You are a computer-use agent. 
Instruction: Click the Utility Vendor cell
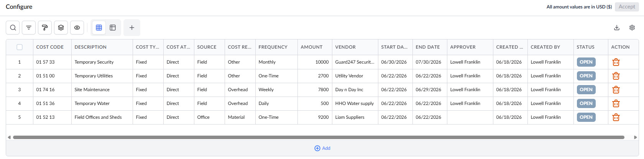click(355, 76)
